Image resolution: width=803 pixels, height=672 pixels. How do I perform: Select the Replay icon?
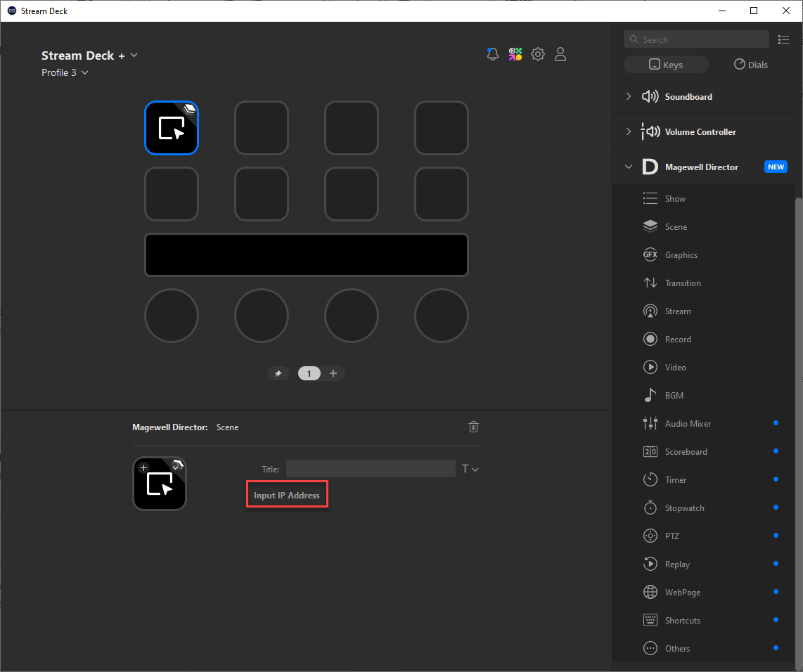pyautogui.click(x=650, y=564)
